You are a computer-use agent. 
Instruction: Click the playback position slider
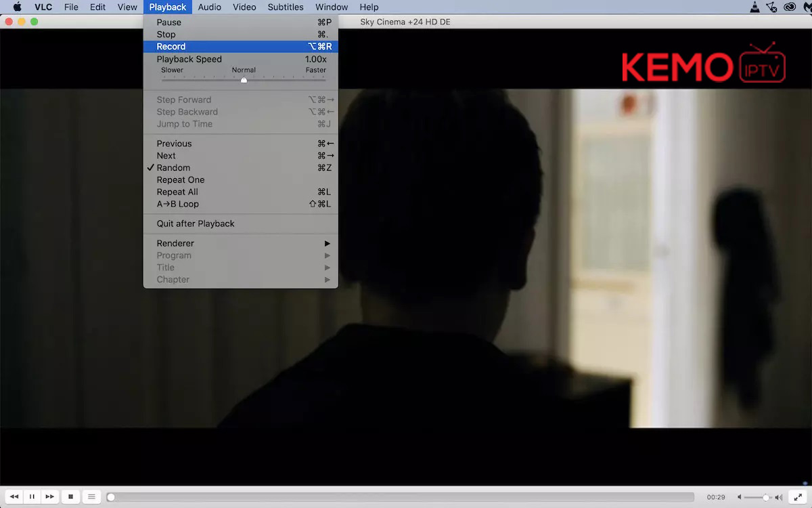(401, 497)
